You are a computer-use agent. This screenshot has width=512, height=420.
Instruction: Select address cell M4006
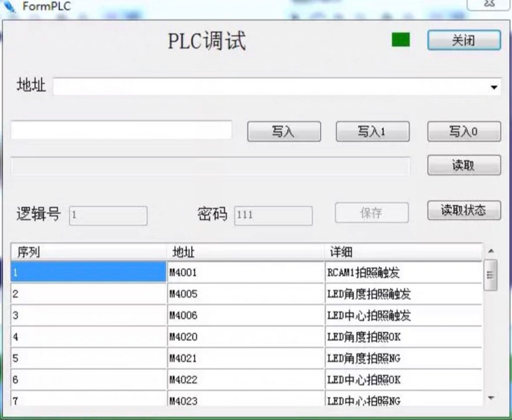[246, 315]
